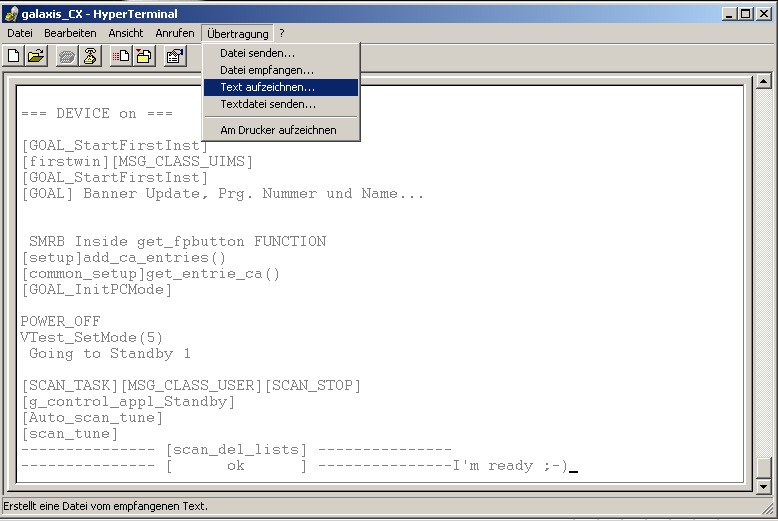Open the ? help menu
The image size is (778, 521).
coord(282,33)
